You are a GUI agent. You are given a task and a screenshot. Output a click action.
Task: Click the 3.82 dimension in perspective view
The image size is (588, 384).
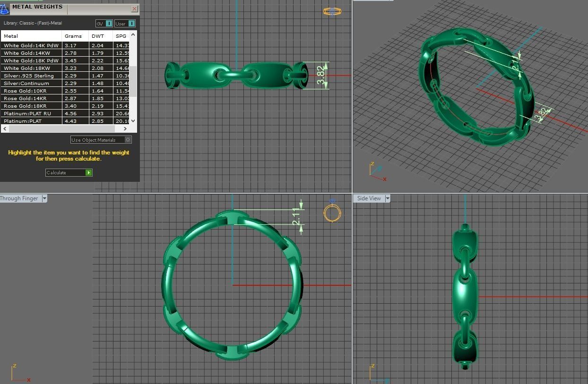542,113
